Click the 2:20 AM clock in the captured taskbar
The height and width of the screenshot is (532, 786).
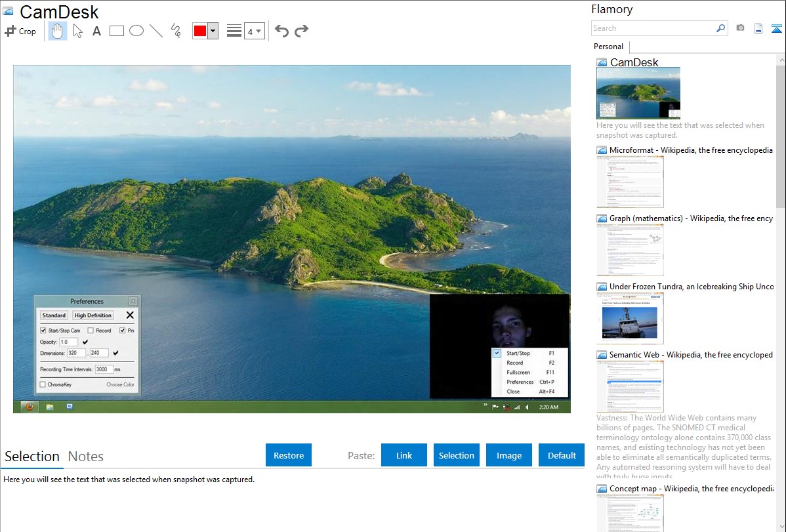point(548,407)
